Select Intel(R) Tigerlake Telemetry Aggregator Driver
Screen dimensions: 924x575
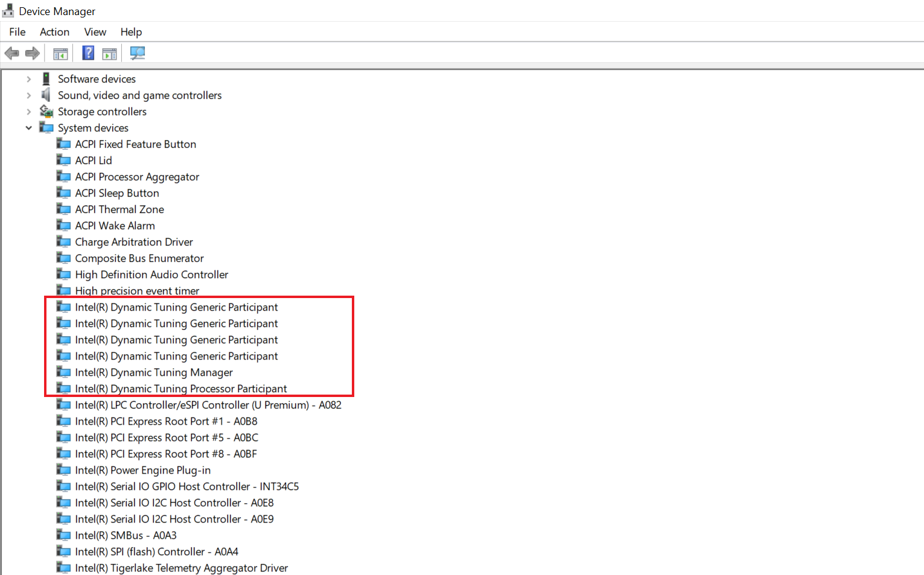pyautogui.click(x=181, y=568)
